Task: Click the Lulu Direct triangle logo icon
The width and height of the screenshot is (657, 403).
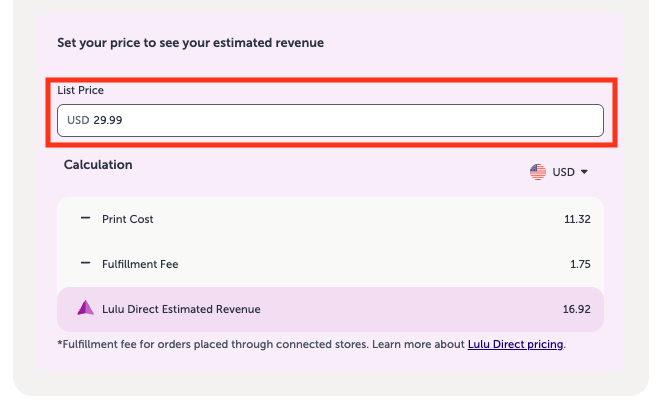Action: [x=85, y=308]
